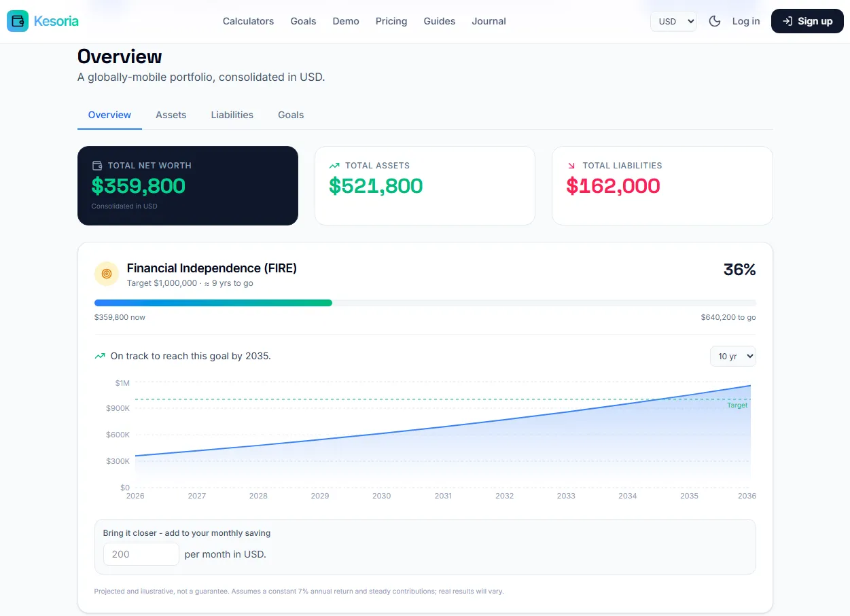
Task: Open the Demo page
Action: [x=346, y=21]
